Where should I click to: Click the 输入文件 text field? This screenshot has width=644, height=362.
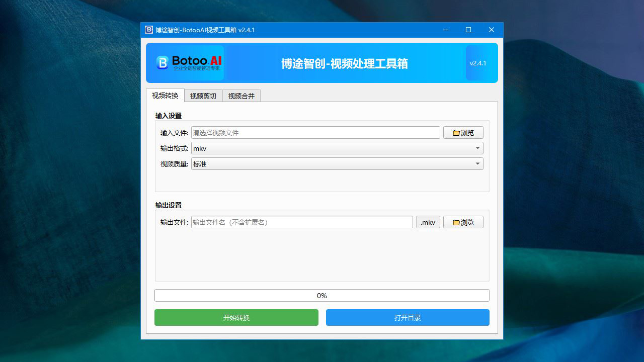coord(315,132)
